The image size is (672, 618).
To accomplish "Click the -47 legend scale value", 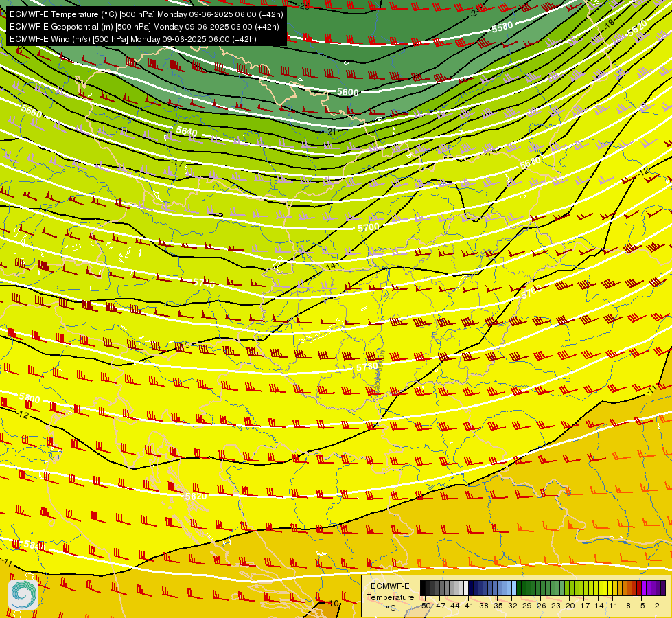I will 440,606.
